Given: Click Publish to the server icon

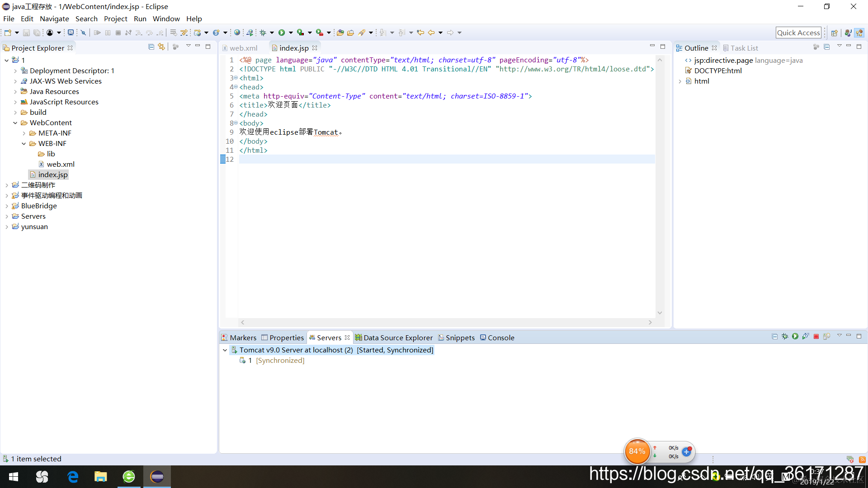Looking at the screenshot, I should coord(826,337).
